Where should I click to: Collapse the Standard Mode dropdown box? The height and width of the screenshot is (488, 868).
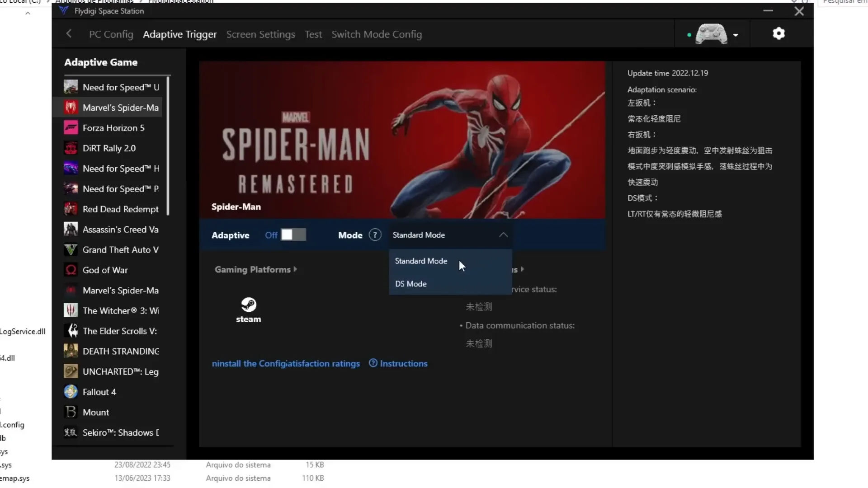point(450,235)
